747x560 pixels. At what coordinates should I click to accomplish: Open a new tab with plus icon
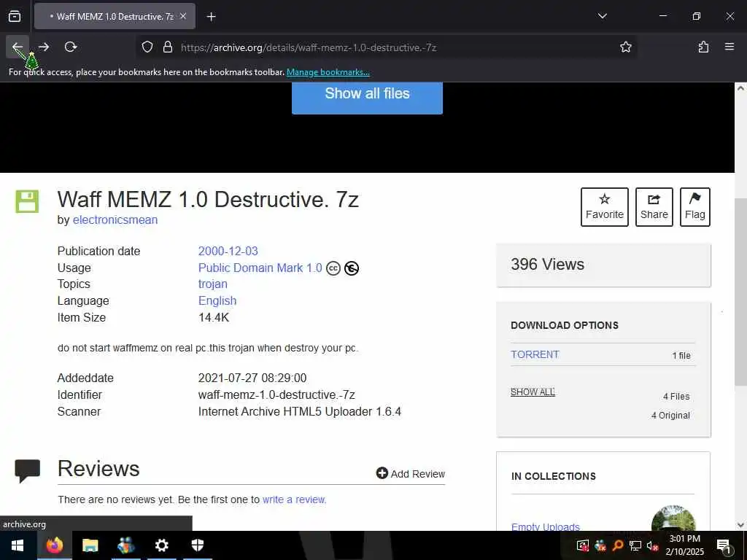pyautogui.click(x=212, y=17)
